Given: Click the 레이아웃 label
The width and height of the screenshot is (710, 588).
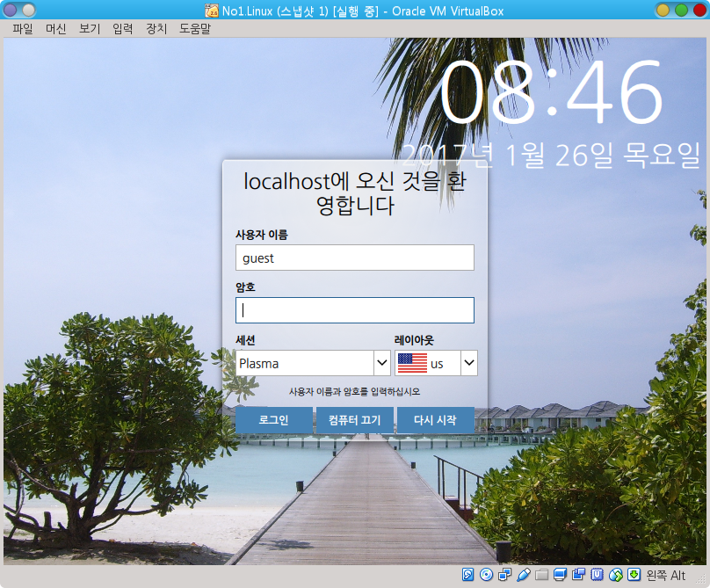Looking at the screenshot, I should coord(414,340).
